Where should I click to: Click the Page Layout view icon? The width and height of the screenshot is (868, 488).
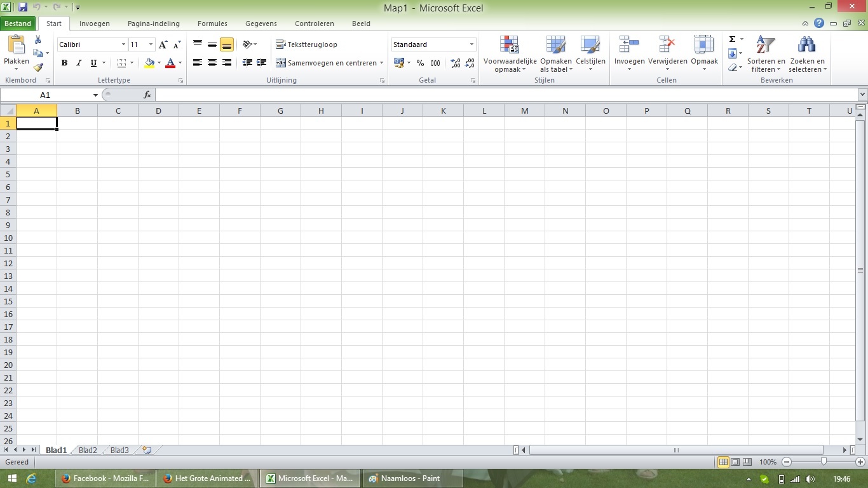(x=735, y=462)
